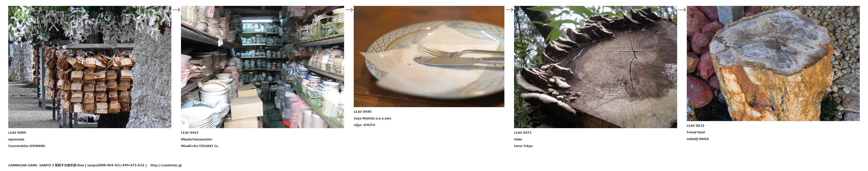Open the tree stump with fungi photo
This screenshot has width=868, height=171.
(x=595, y=67)
